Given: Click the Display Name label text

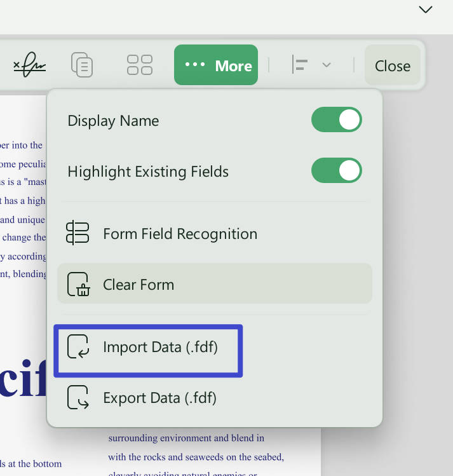Looking at the screenshot, I should click(x=113, y=121).
